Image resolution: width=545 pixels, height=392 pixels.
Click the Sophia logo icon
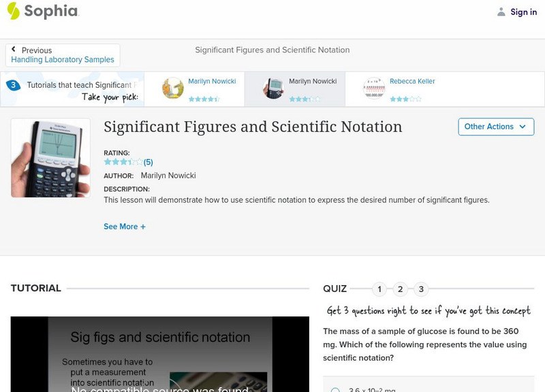(12, 12)
